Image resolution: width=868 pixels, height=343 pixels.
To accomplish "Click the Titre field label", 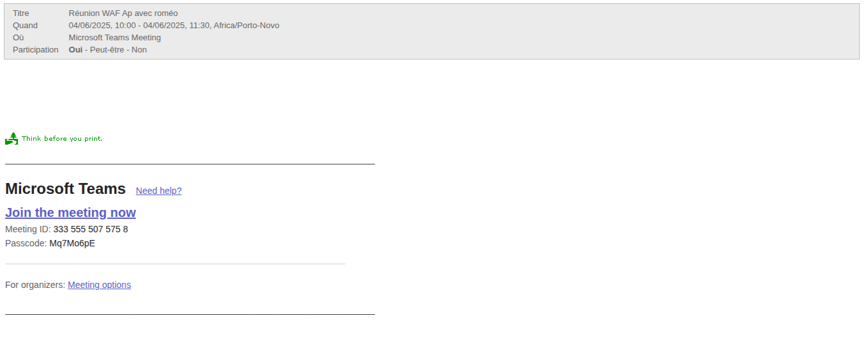I will pos(21,13).
